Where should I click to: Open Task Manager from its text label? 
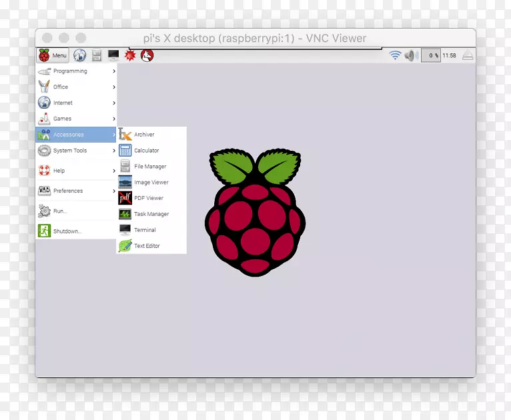151,214
